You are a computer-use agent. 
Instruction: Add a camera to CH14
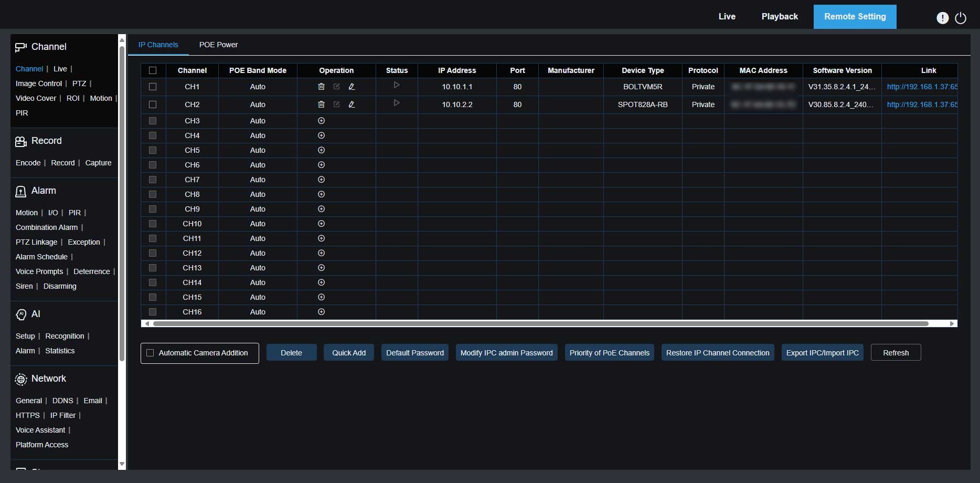322,282
